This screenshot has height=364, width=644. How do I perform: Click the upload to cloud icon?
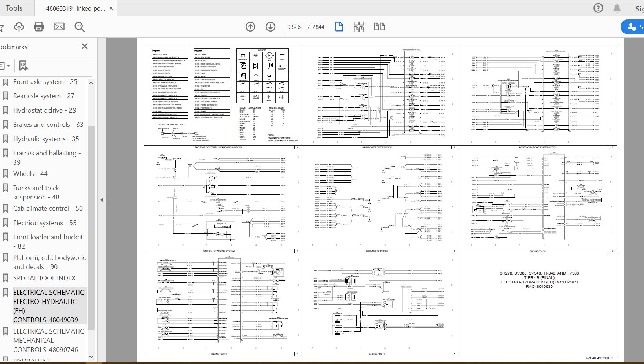point(19,27)
